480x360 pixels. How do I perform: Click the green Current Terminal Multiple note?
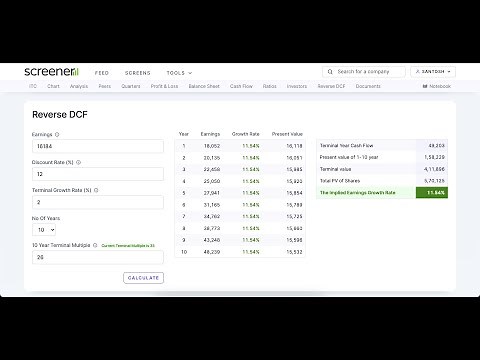click(128, 246)
